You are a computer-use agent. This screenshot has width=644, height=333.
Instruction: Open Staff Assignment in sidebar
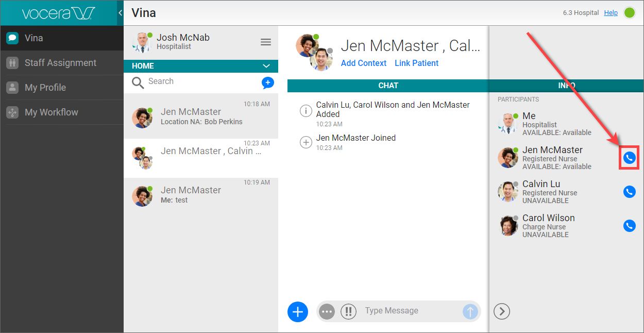pyautogui.click(x=60, y=63)
